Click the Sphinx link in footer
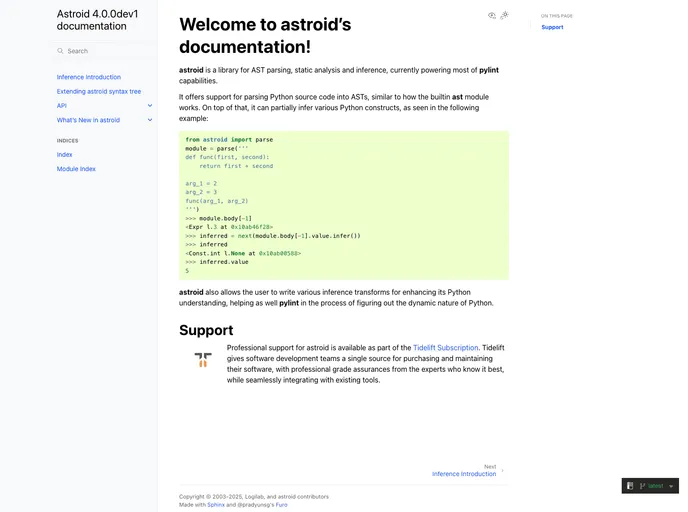The height and width of the screenshot is (512, 688). click(215, 505)
